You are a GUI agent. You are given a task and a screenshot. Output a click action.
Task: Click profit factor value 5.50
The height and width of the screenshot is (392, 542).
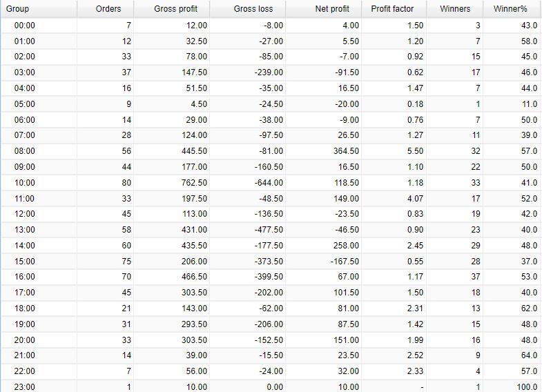[415, 151]
